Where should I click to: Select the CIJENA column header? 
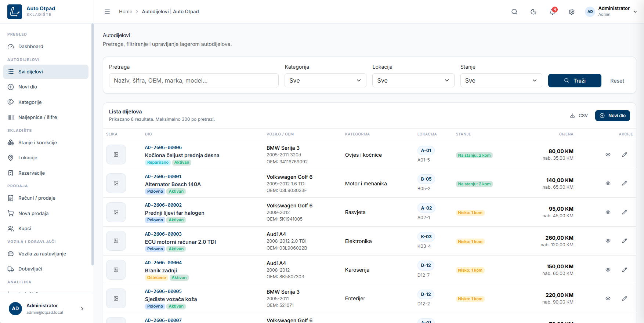[x=566, y=134]
